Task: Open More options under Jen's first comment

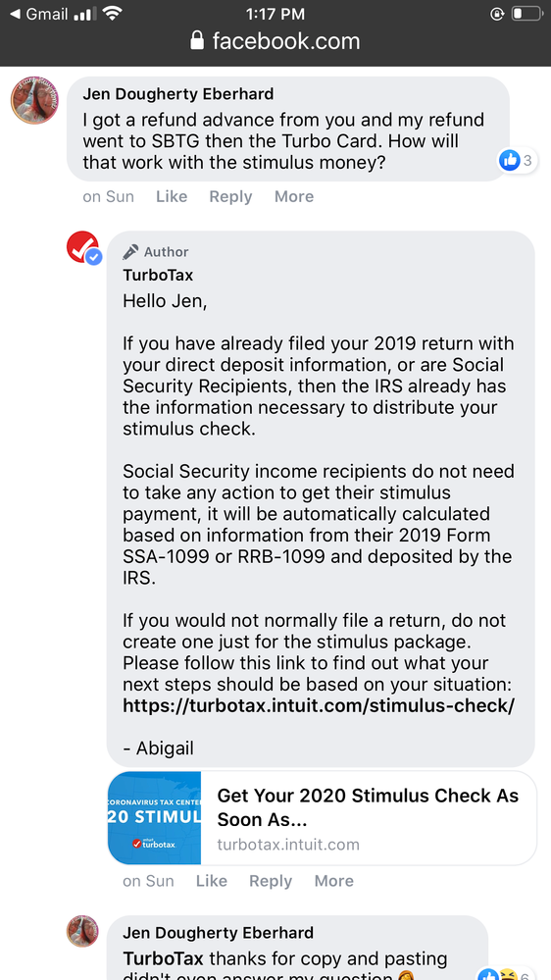Action: tap(294, 196)
